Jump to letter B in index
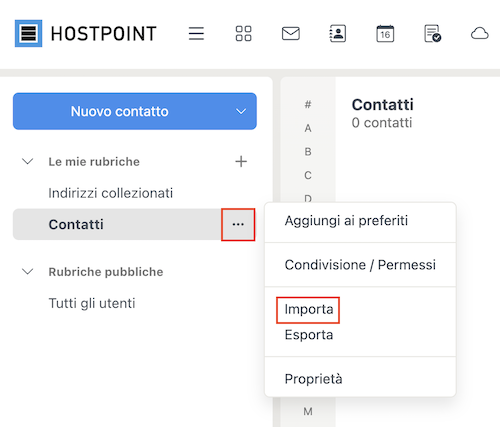 pyautogui.click(x=308, y=152)
